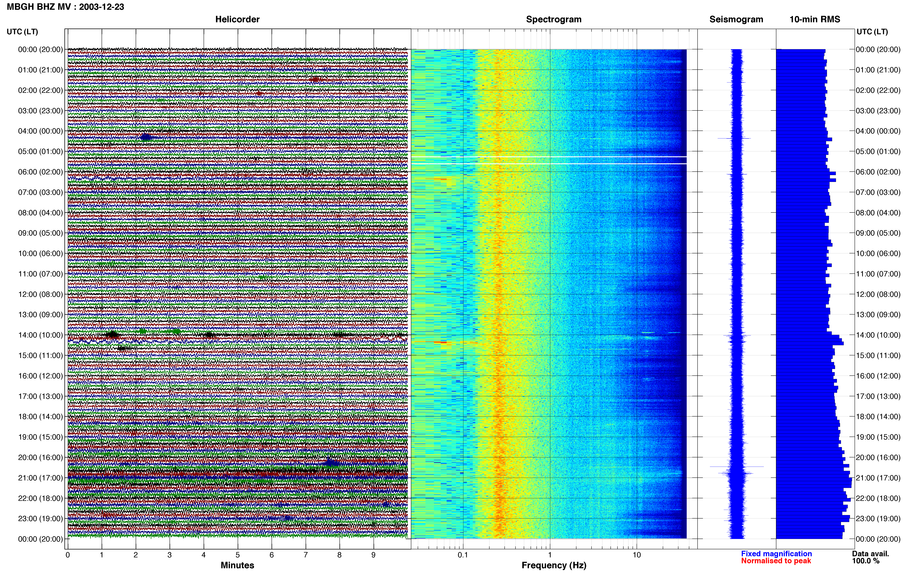Image resolution: width=924 pixels, height=578 pixels.
Task: Click helicorder time label '06:00 (02:00)'
Action: (x=40, y=172)
